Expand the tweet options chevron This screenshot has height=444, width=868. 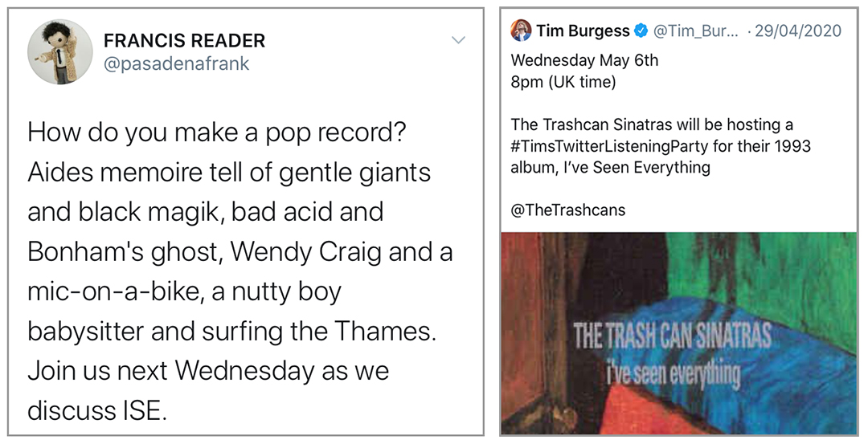coord(458,40)
